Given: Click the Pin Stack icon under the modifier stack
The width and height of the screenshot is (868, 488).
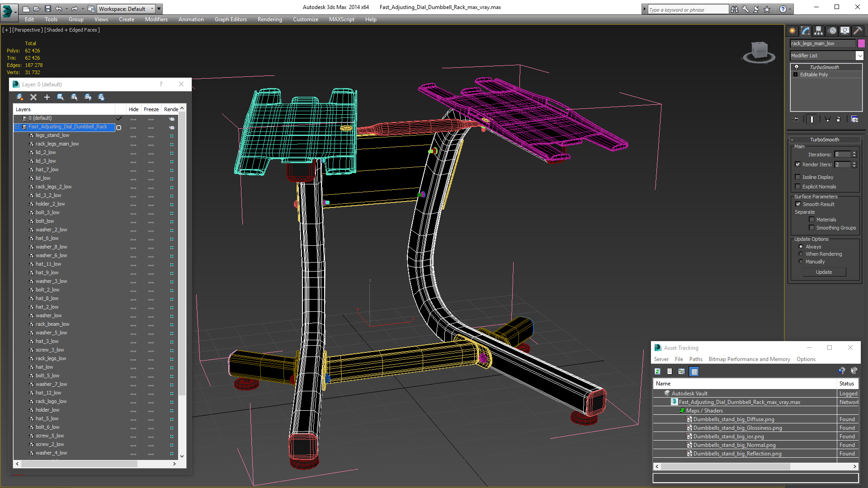Looking at the screenshot, I should coord(796,119).
